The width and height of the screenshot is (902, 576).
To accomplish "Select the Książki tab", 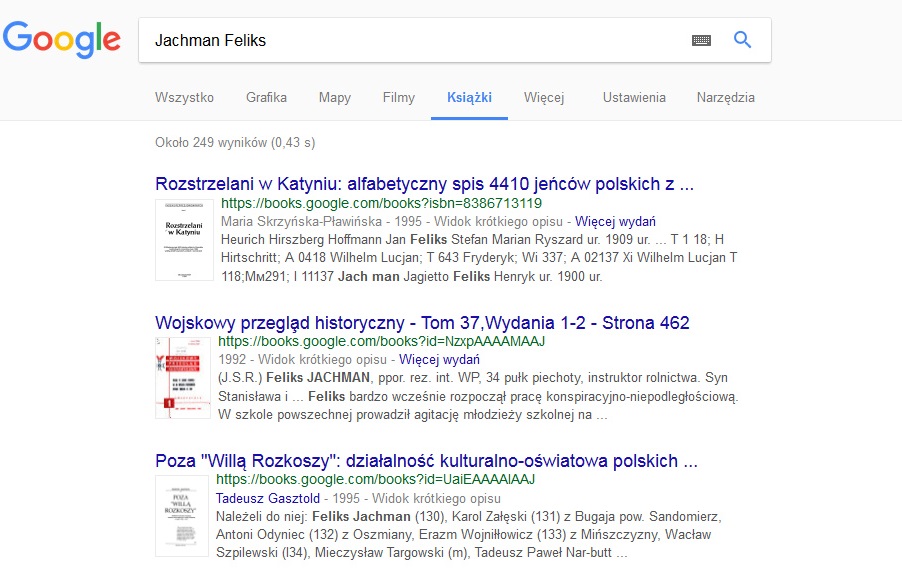I will point(469,98).
